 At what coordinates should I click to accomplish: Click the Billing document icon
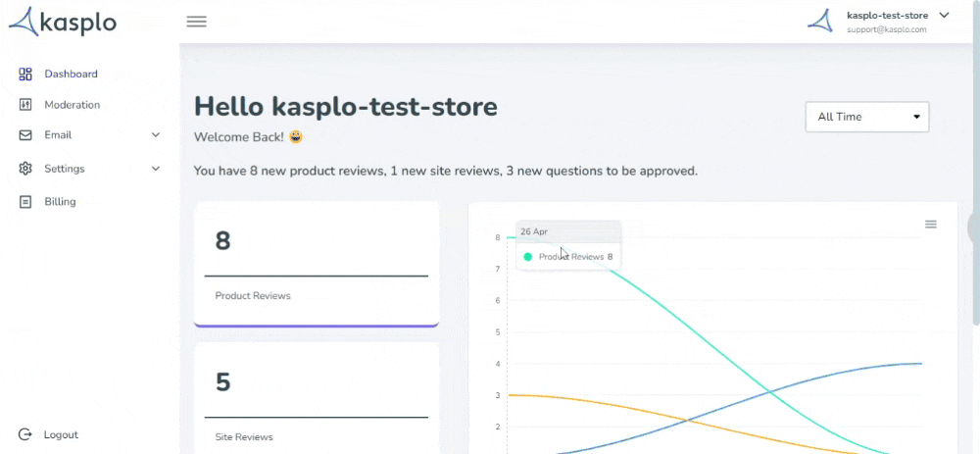[25, 201]
